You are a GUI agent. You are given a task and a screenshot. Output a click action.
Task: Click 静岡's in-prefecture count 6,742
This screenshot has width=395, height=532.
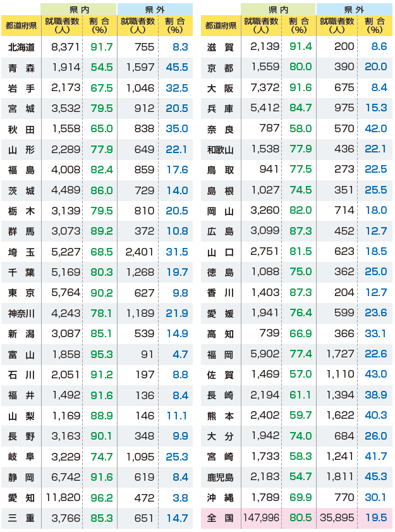click(66, 478)
